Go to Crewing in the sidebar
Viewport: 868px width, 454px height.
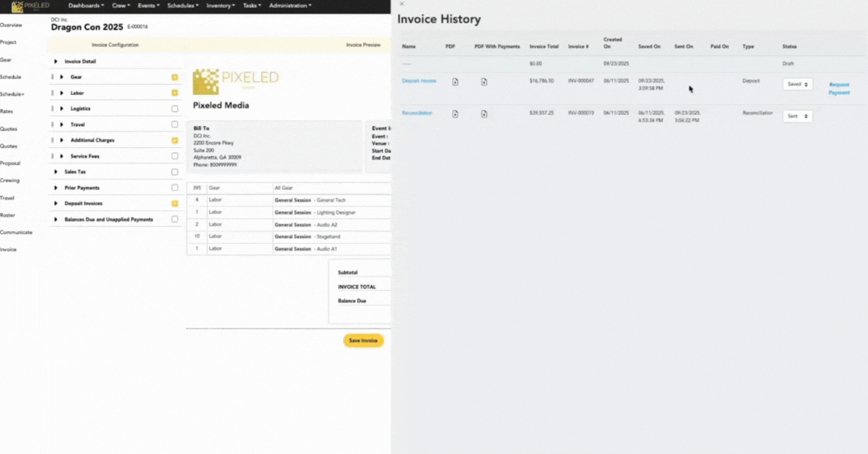[10, 180]
